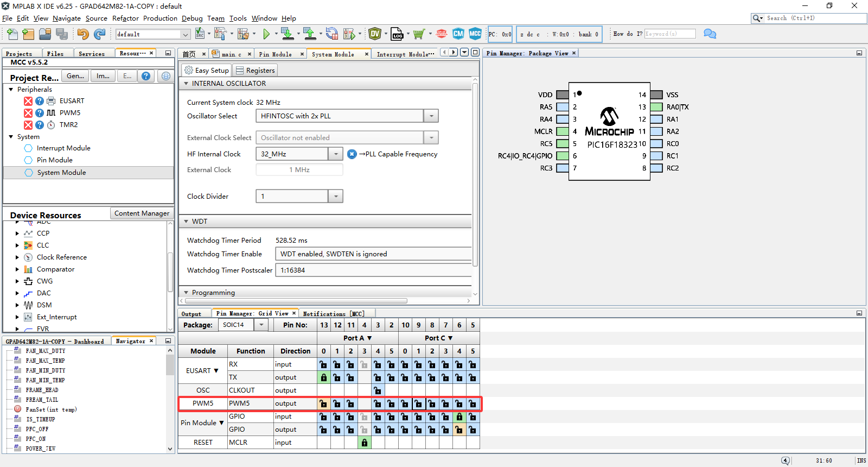Click the Set Project Configuration SRC icon
This screenshot has height=467, width=868.
pyautogui.click(x=200, y=34)
